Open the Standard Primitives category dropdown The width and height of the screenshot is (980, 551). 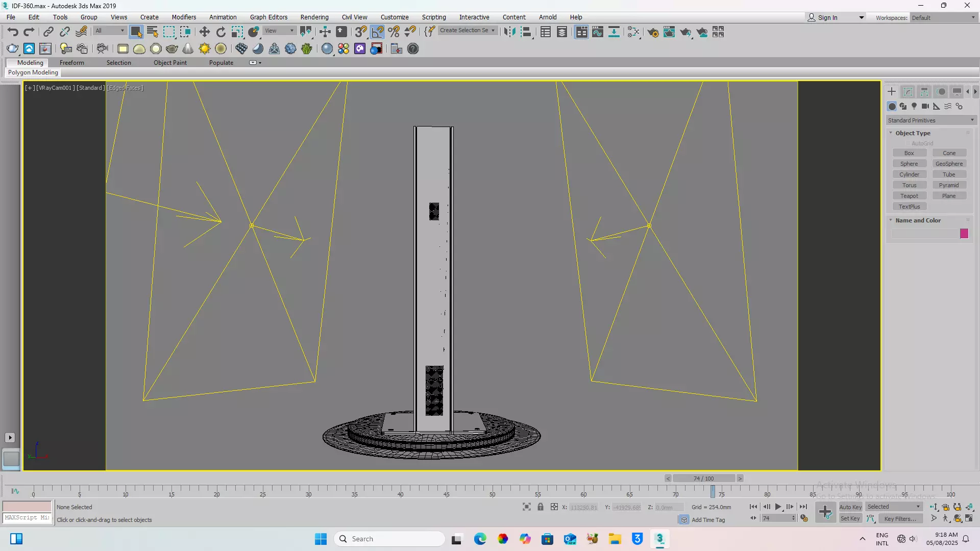pos(931,120)
